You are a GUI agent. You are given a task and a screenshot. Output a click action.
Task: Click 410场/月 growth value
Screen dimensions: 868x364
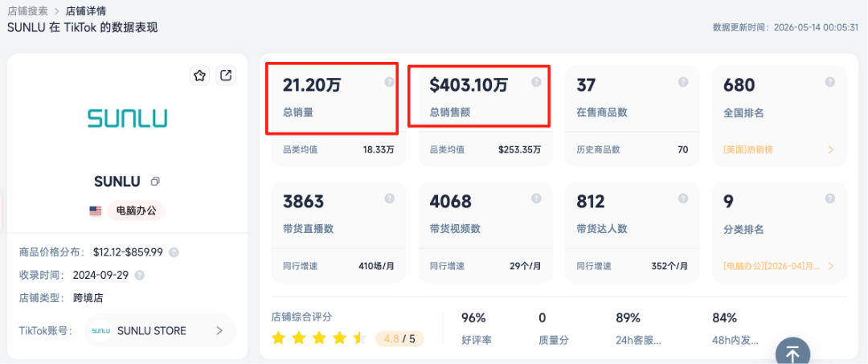click(376, 265)
